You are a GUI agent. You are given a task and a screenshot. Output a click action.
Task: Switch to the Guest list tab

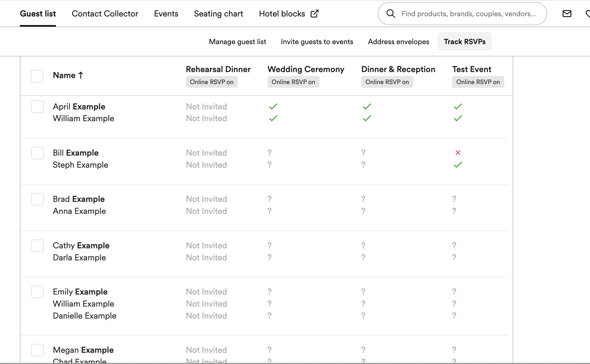coord(38,14)
